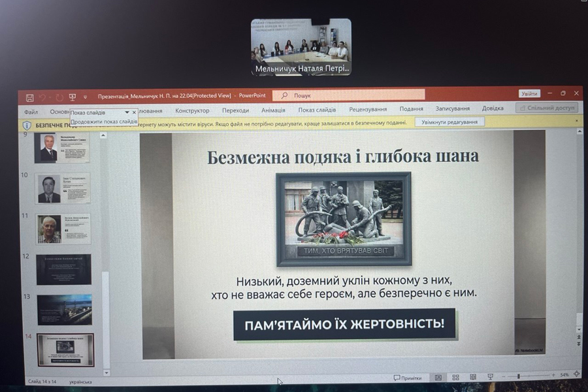Click українська language in status bar
588x392 pixels.
[80, 382]
